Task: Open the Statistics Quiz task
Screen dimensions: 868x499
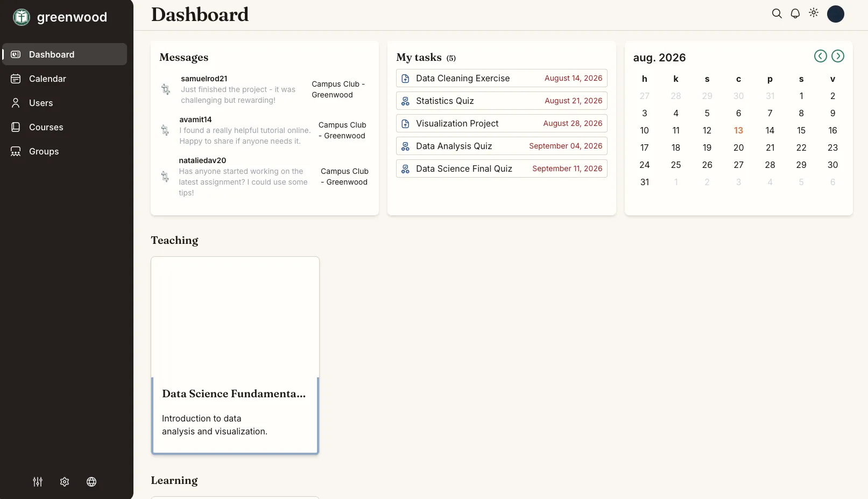Action: (502, 101)
